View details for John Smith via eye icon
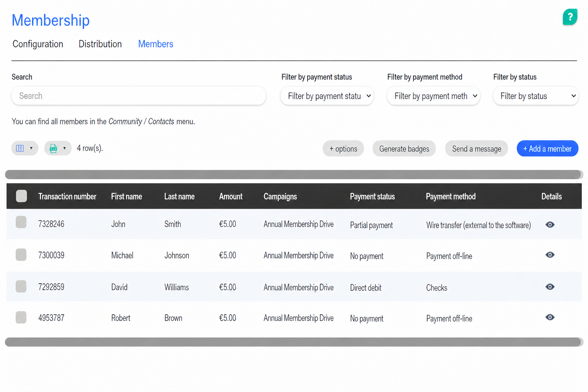This screenshot has width=588, height=392. coord(550,225)
